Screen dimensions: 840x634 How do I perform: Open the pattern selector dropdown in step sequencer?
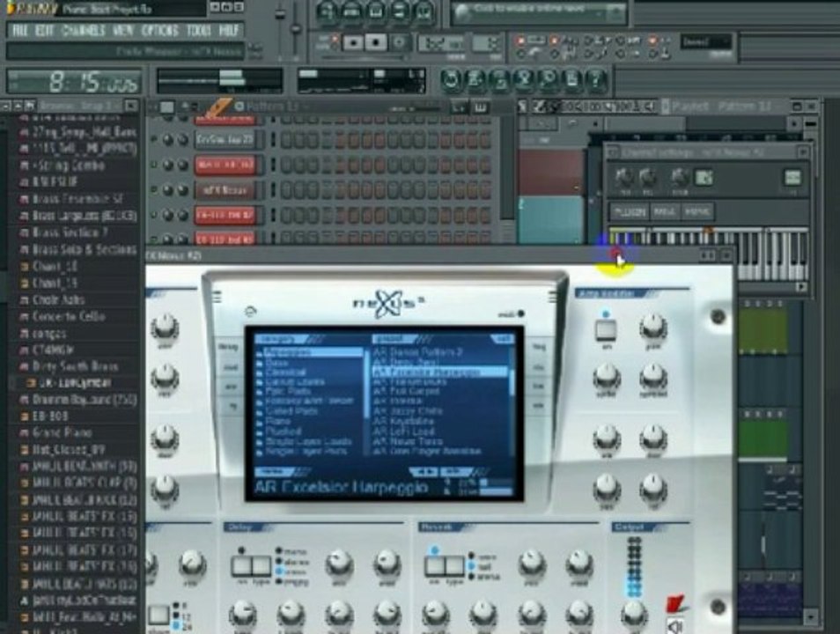(272, 107)
